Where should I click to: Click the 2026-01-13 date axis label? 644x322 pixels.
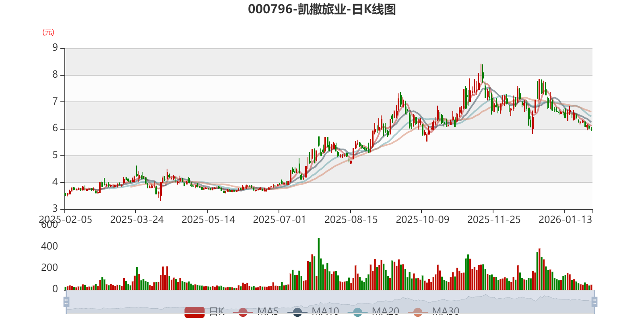tap(565, 219)
